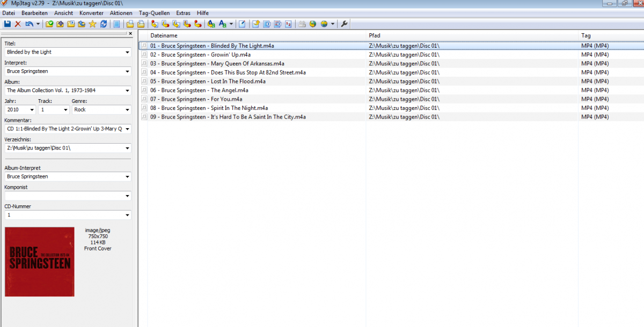The width and height of the screenshot is (644, 327).
Task: Save tags with the blue floppy disk icon
Action: click(x=6, y=24)
